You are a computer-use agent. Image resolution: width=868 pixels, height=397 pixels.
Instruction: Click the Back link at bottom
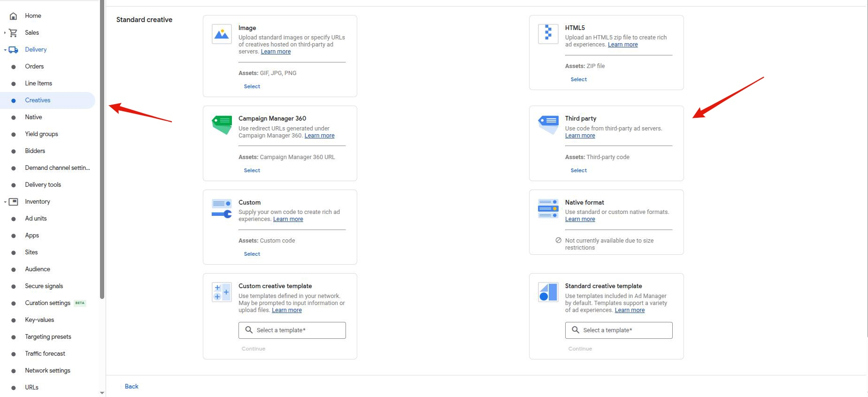[x=131, y=387]
